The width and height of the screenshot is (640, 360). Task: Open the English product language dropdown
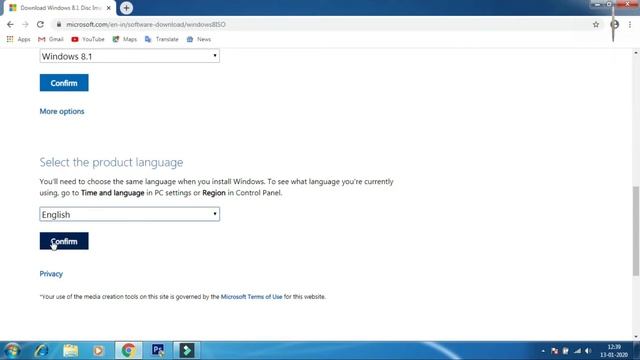coord(130,214)
